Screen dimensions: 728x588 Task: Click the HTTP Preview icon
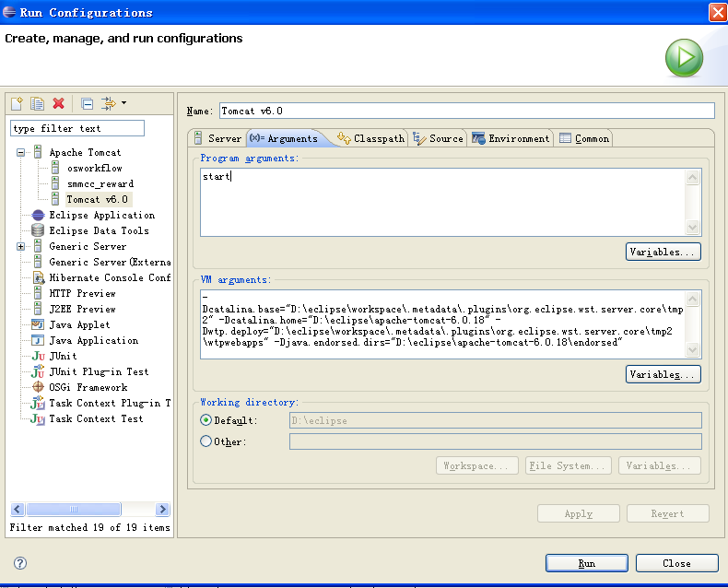click(38, 293)
